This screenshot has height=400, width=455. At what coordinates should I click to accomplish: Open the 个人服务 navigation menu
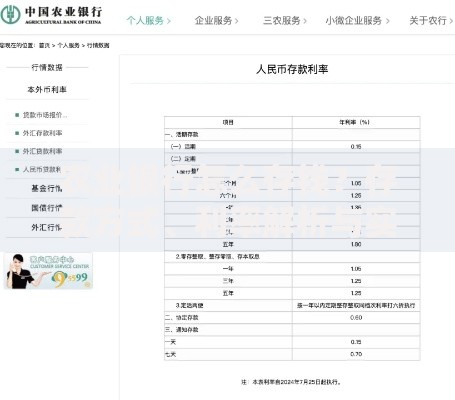click(148, 21)
